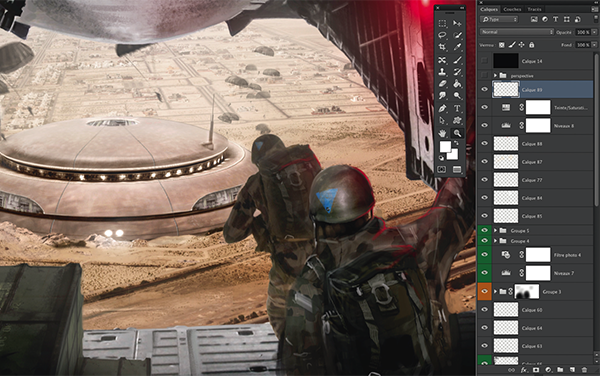Select the Lasso tool
This screenshot has height=376, width=600.
[442, 35]
